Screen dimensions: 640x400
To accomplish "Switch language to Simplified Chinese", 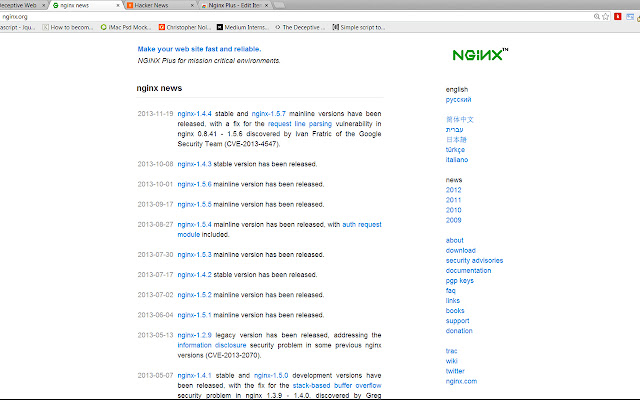I will tap(460, 120).
